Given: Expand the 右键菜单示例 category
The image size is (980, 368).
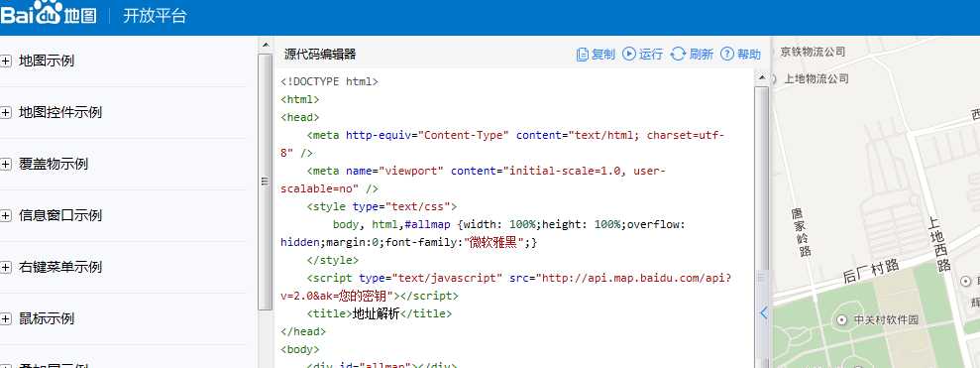Looking at the screenshot, I should click(x=6, y=267).
